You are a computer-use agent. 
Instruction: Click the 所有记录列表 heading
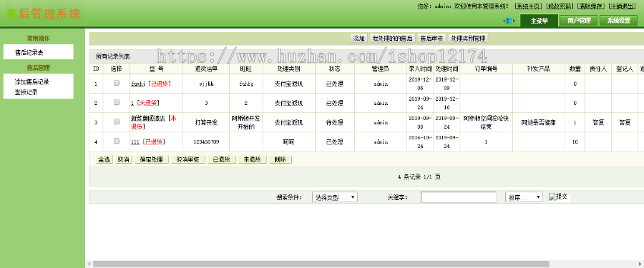[x=113, y=56]
